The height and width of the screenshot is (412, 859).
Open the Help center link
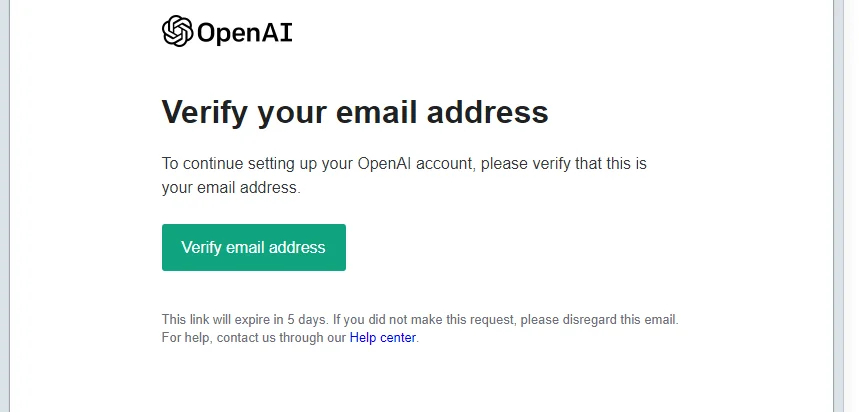click(382, 338)
